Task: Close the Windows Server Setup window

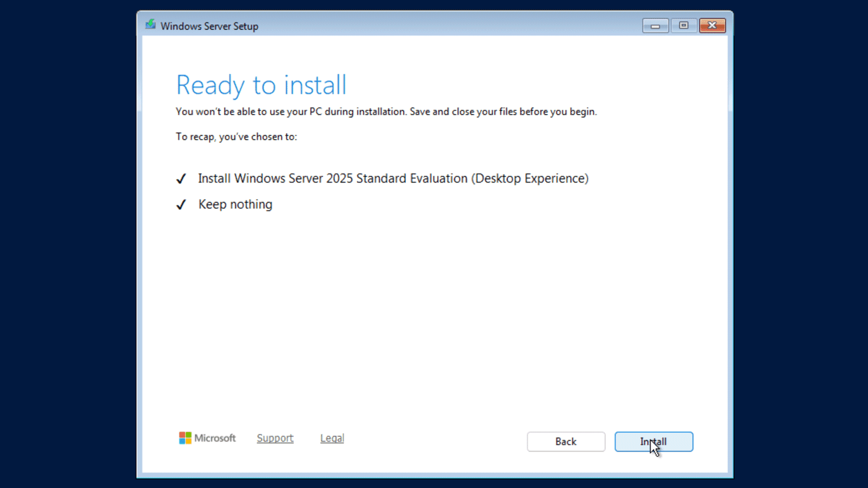Action: coord(712,25)
